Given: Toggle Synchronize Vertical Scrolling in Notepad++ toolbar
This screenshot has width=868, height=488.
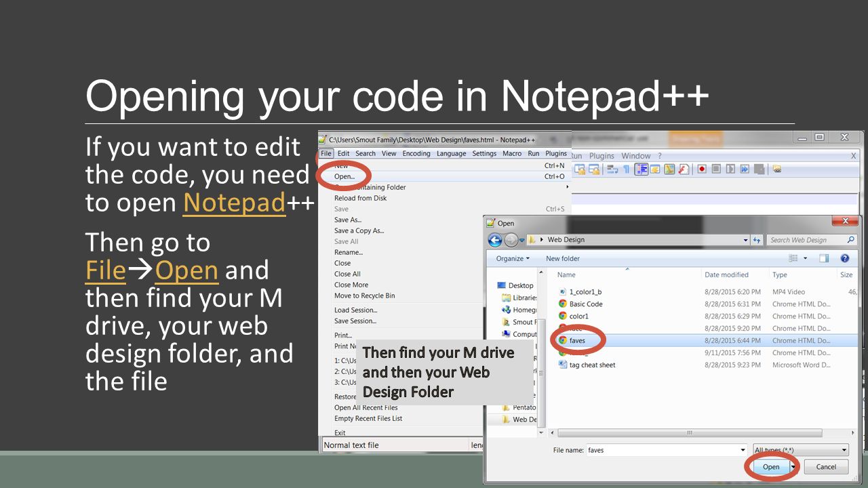Looking at the screenshot, I should click(580, 169).
